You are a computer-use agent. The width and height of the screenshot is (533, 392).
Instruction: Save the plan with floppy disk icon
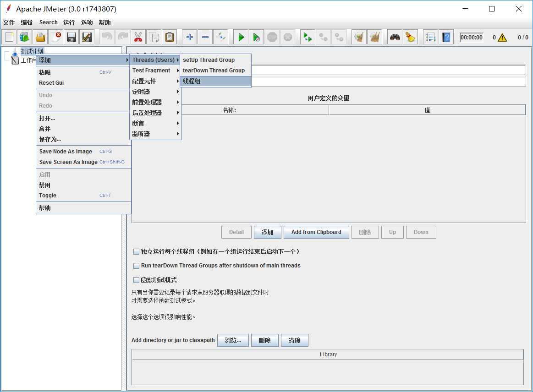71,37
